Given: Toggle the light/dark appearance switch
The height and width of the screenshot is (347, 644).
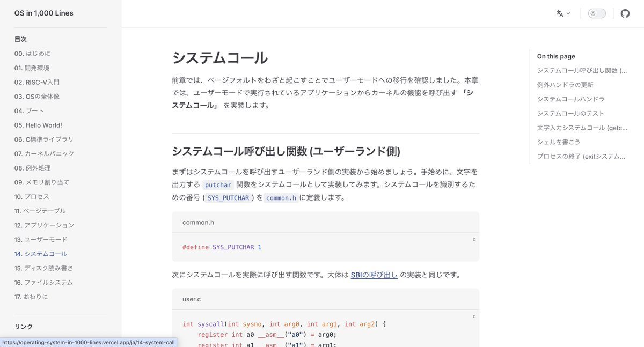Looking at the screenshot, I should click(597, 13).
